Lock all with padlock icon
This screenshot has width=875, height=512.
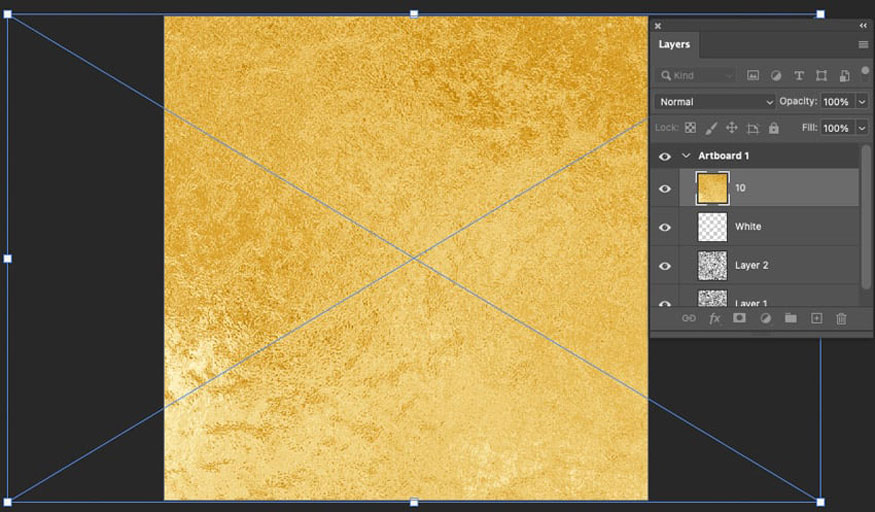click(x=773, y=128)
